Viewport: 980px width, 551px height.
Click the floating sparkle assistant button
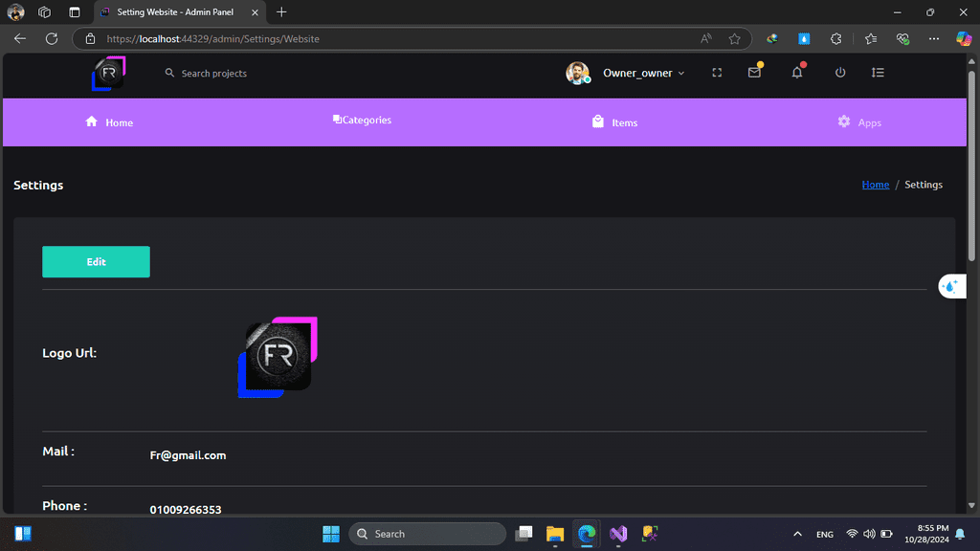coord(952,286)
